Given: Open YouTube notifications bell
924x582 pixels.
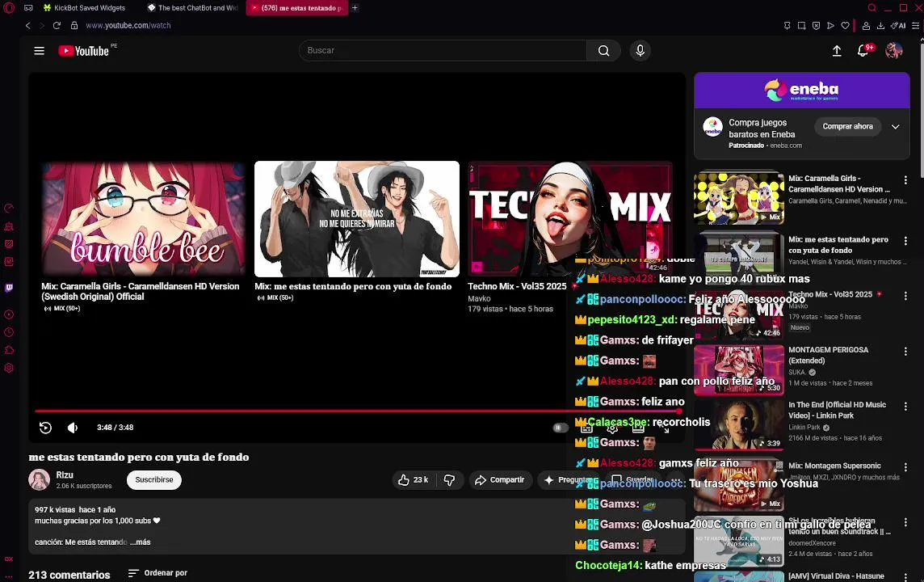Looking at the screenshot, I should coord(863,51).
